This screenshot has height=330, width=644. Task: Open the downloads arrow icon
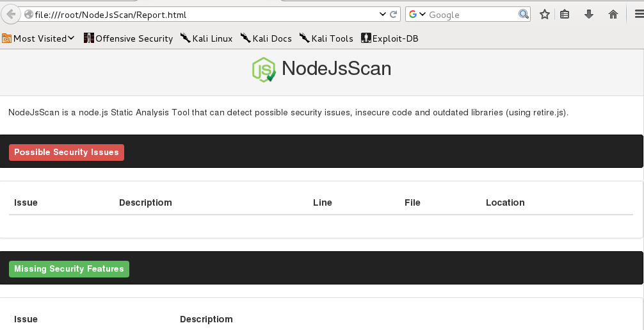(x=589, y=14)
